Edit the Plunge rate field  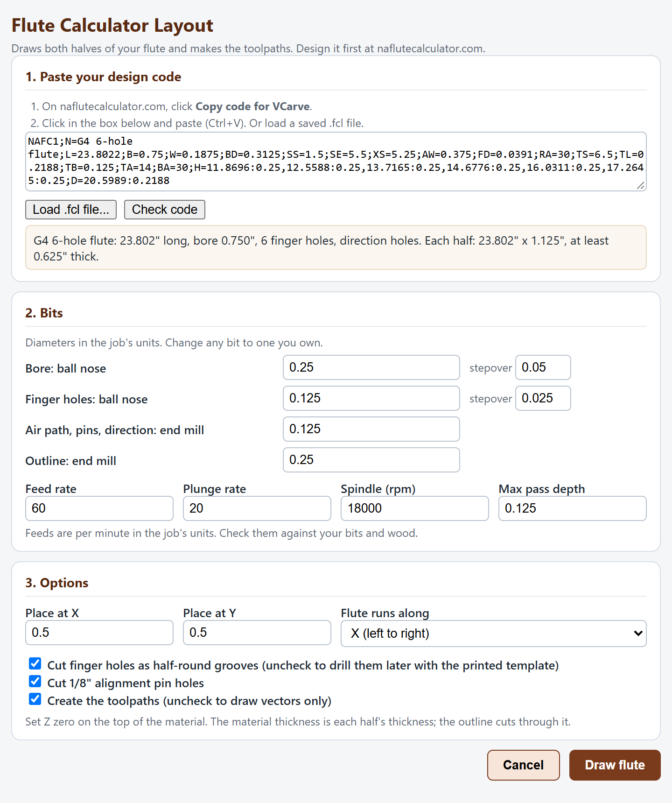click(257, 508)
